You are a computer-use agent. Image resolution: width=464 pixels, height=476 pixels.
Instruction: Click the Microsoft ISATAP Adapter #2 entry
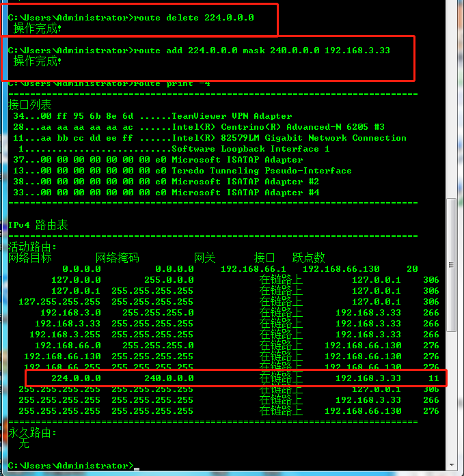245,182
